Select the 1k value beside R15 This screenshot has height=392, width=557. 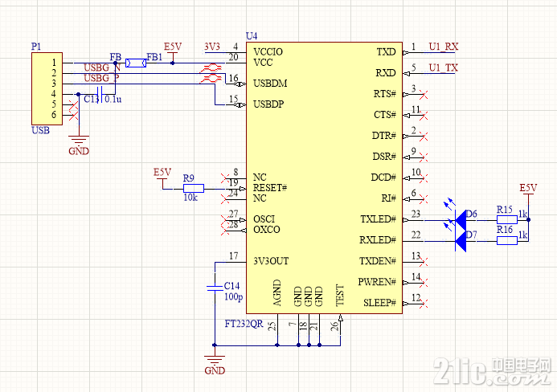pyautogui.click(x=523, y=214)
